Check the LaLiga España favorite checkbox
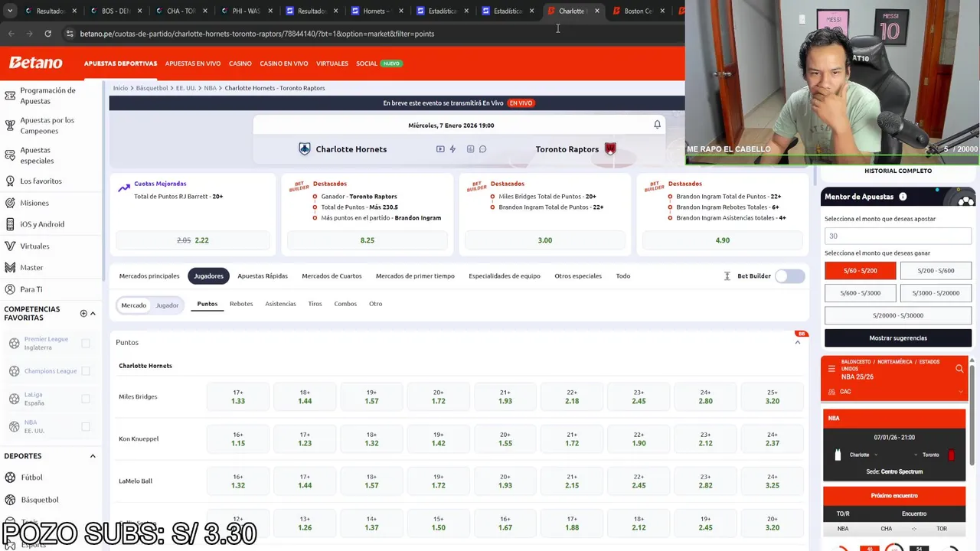 coord(86,399)
